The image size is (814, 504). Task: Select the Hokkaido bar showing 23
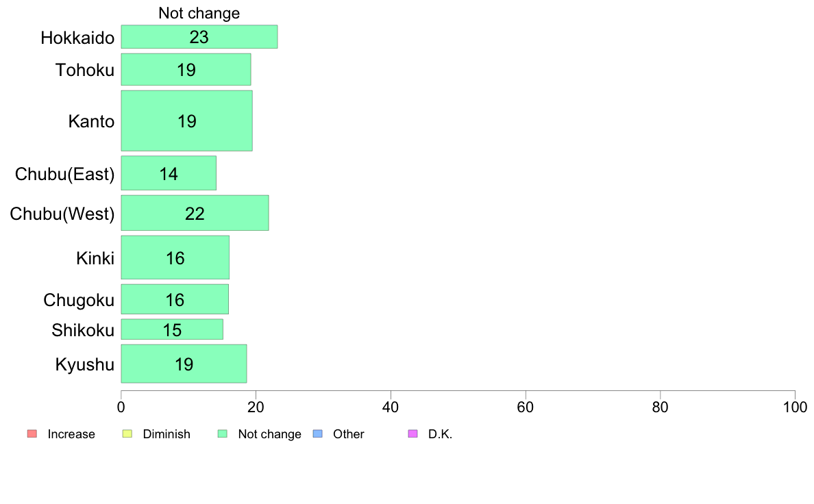199,37
